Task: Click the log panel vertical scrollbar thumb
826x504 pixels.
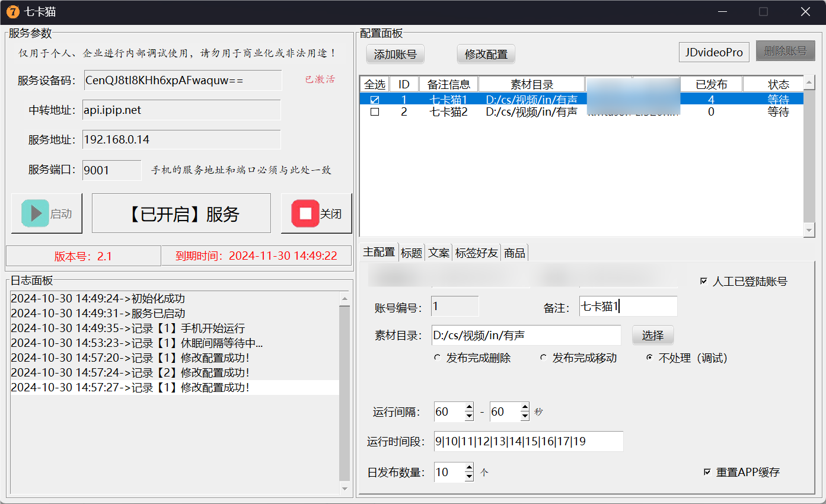Action: 345,393
